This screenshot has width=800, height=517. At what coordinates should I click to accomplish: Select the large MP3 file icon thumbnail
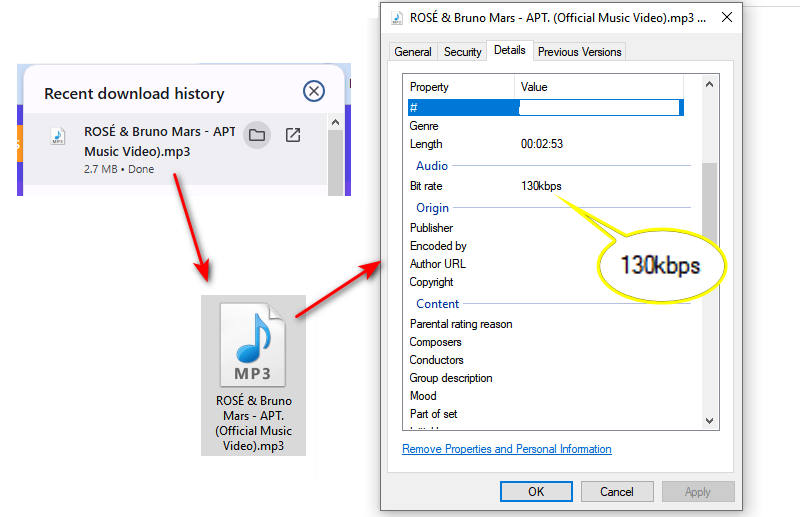tap(253, 347)
